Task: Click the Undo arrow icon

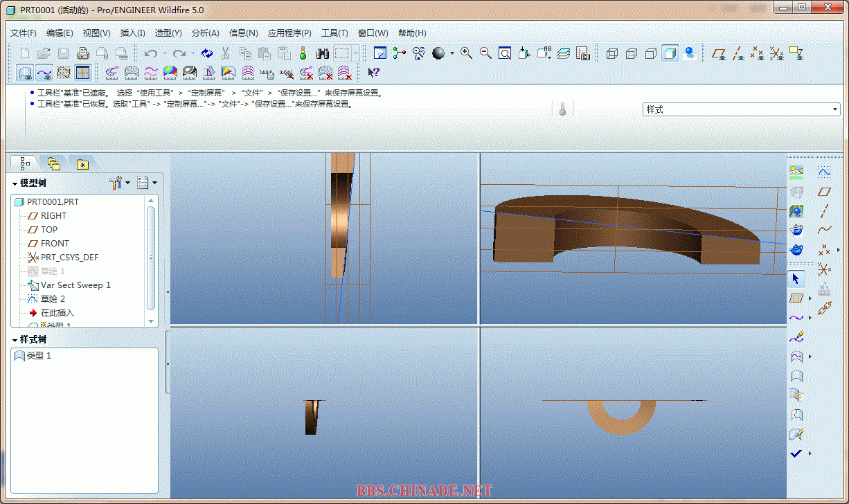Action: 150,53
